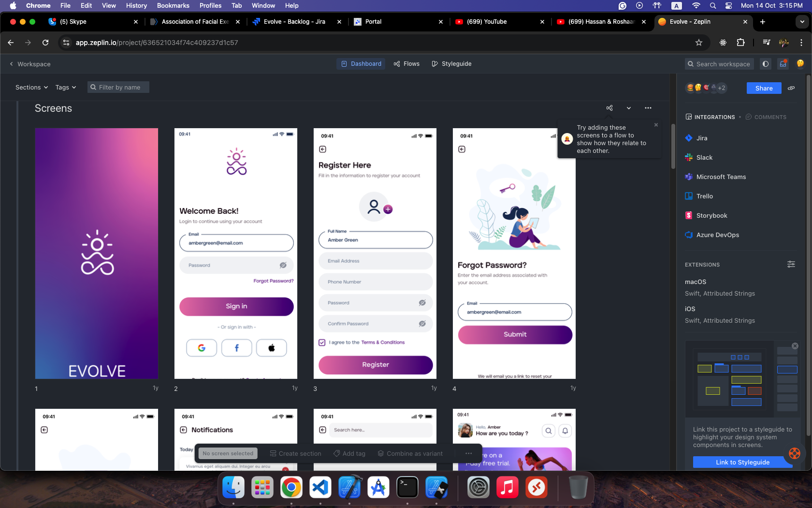
Task: Open Visual Studio Code from the Dock
Action: (320, 487)
